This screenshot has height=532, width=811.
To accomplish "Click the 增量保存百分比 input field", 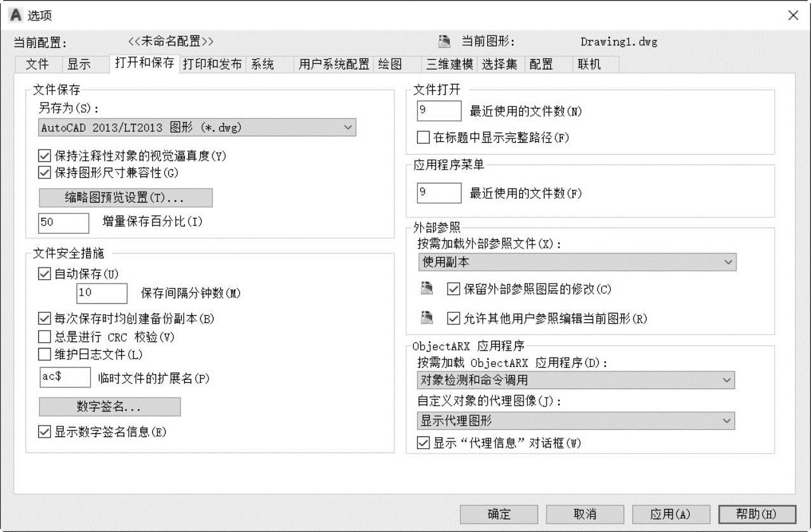I will [64, 222].
